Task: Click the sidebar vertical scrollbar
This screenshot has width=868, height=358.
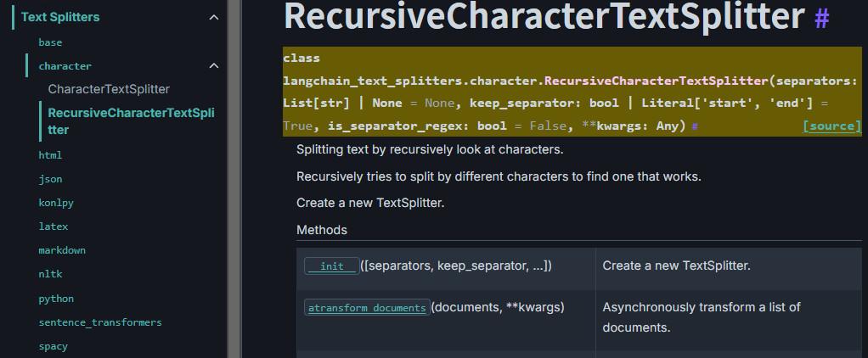Action: click(234, 179)
